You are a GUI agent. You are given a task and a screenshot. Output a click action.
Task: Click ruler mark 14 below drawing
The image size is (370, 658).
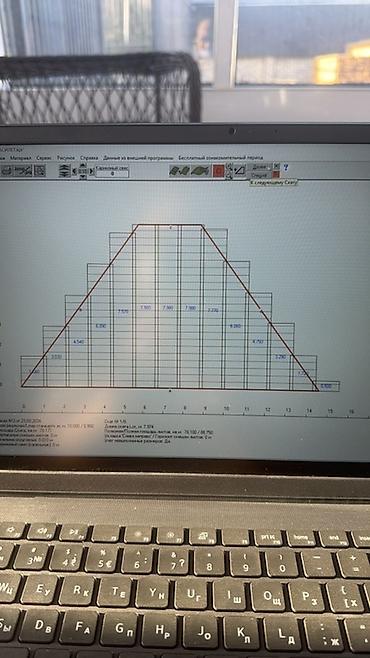coord(309,409)
